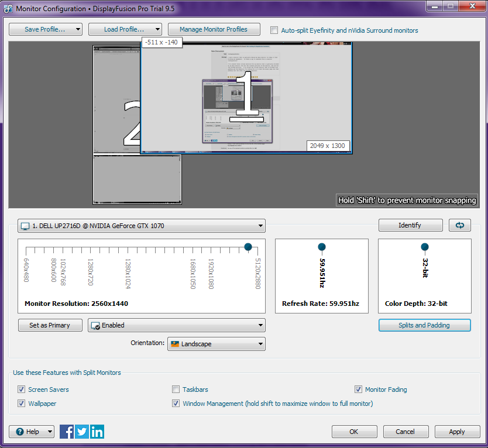Open the LinkedIn icon link
488x448 pixels.
pyautogui.click(x=97, y=432)
